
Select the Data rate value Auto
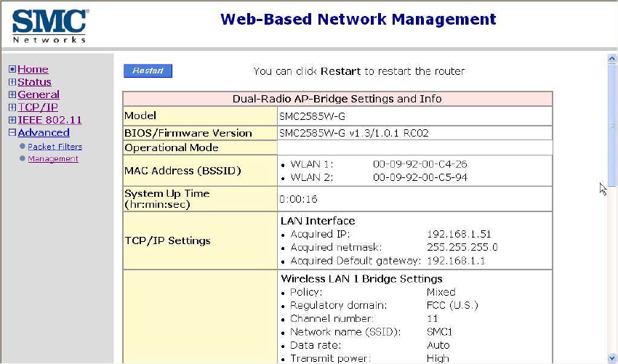click(438, 346)
